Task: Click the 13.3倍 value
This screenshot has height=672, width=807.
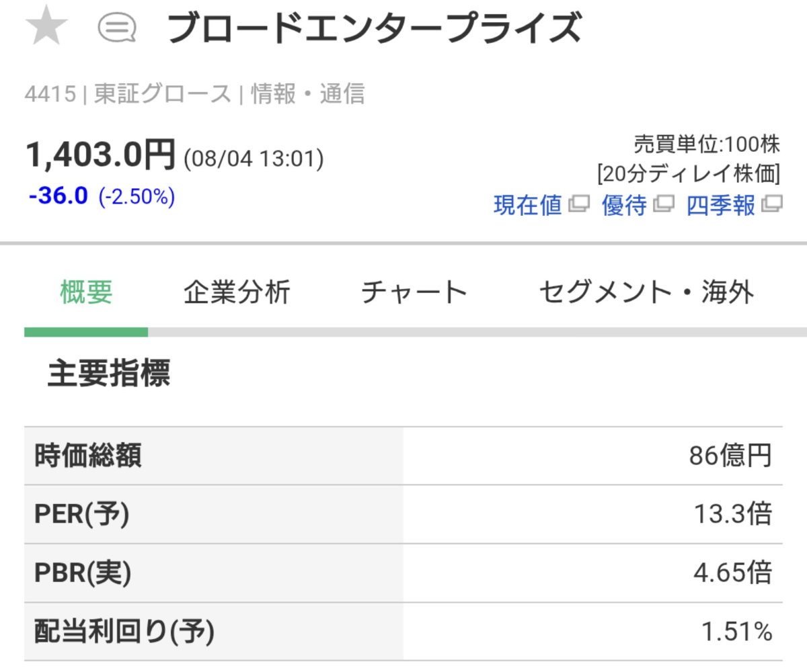Action: click(732, 515)
